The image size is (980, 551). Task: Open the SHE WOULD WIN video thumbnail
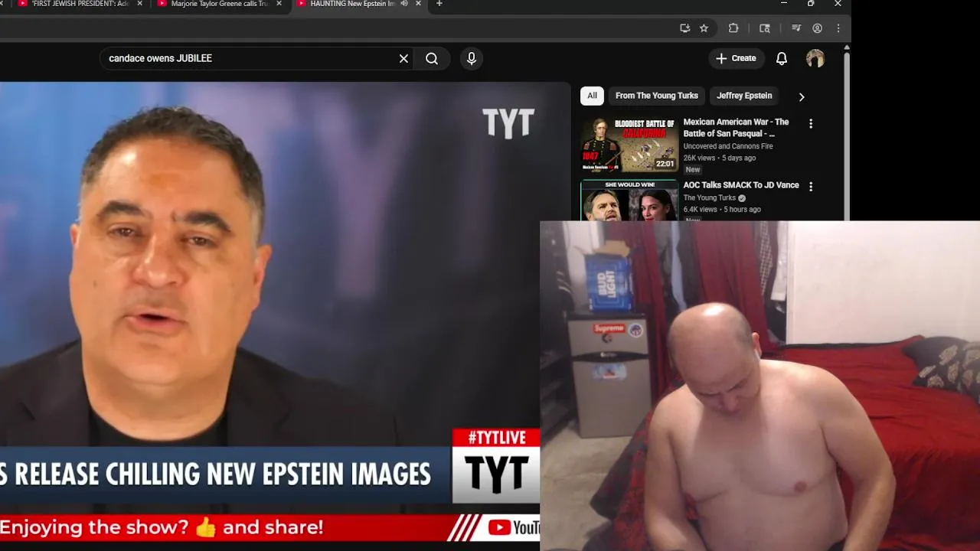click(x=629, y=201)
